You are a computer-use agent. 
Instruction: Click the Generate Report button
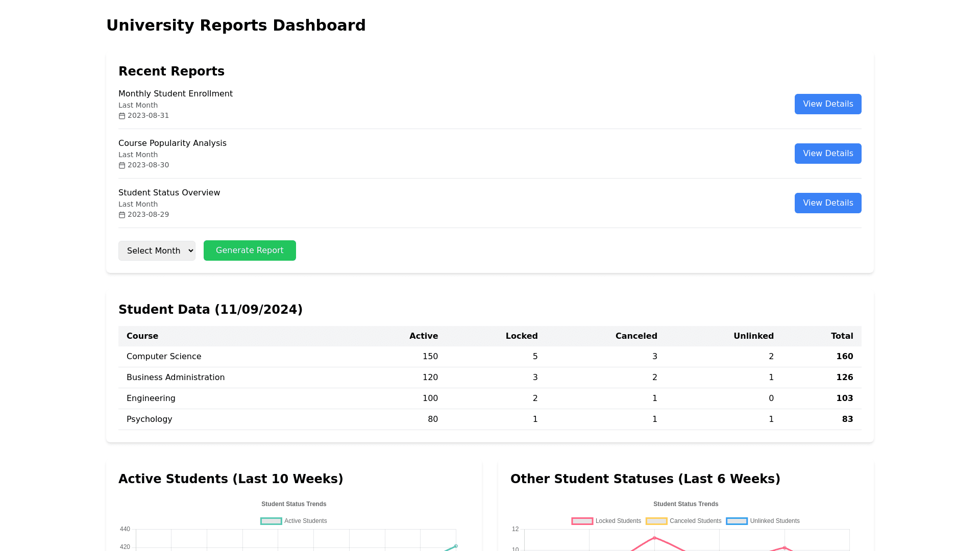250,251
